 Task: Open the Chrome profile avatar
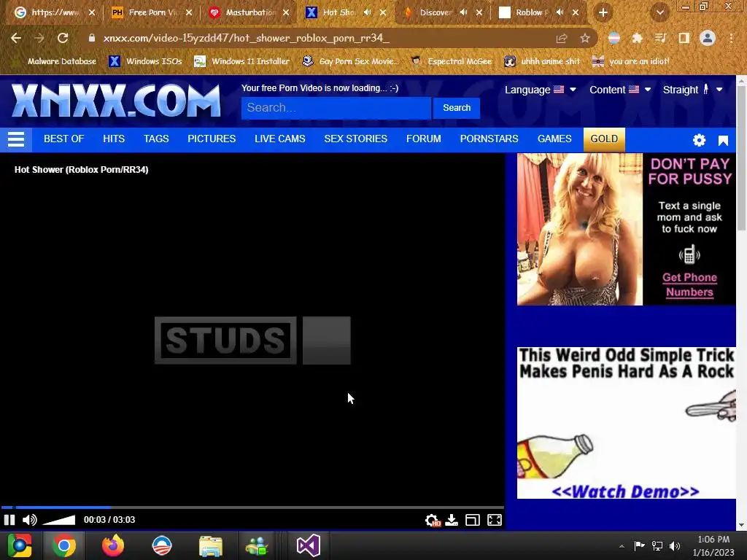708,38
